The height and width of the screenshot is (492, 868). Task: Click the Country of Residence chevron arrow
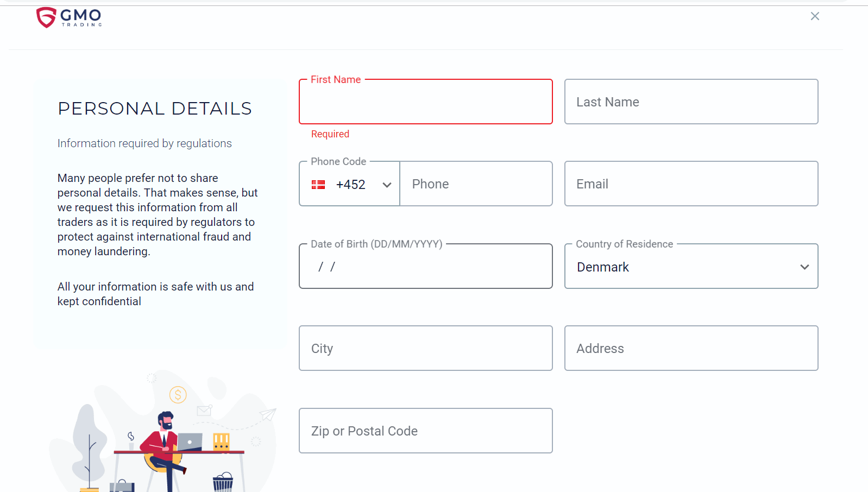[x=804, y=267]
